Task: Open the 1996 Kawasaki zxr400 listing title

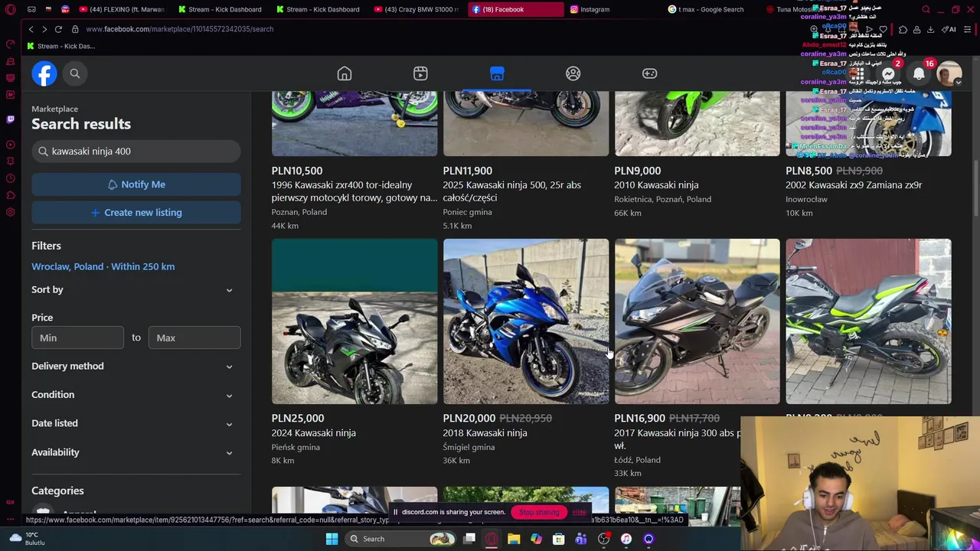Action: (354, 191)
